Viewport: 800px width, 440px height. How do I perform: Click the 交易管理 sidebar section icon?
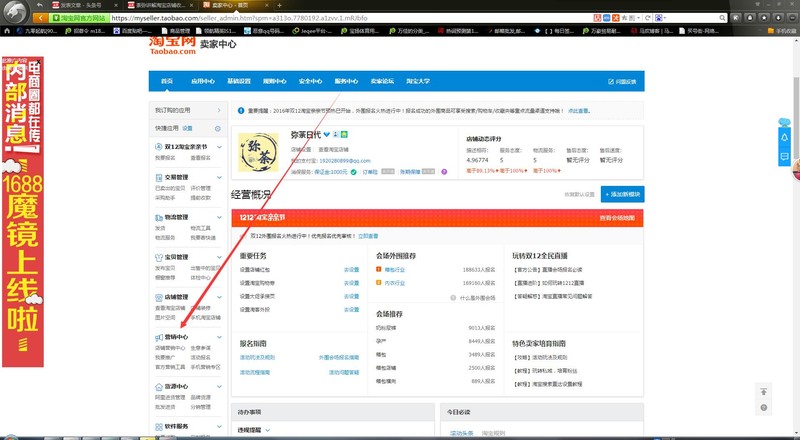(159, 178)
